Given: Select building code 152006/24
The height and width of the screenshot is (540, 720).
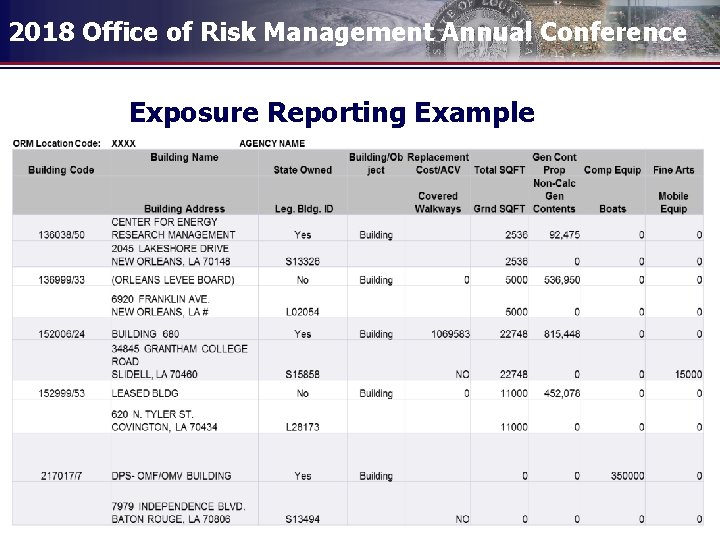Looking at the screenshot, I should 62,334.
